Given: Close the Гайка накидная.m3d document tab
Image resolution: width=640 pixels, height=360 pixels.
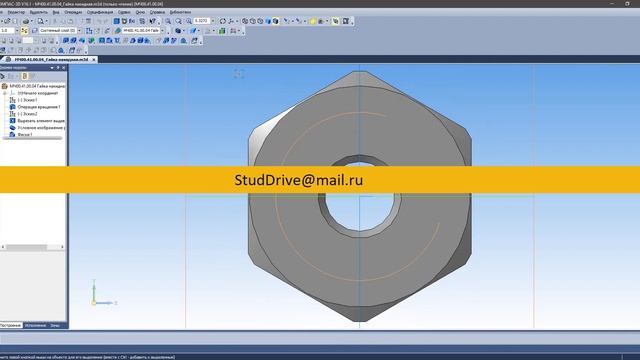Looking at the screenshot, I should (94, 60).
